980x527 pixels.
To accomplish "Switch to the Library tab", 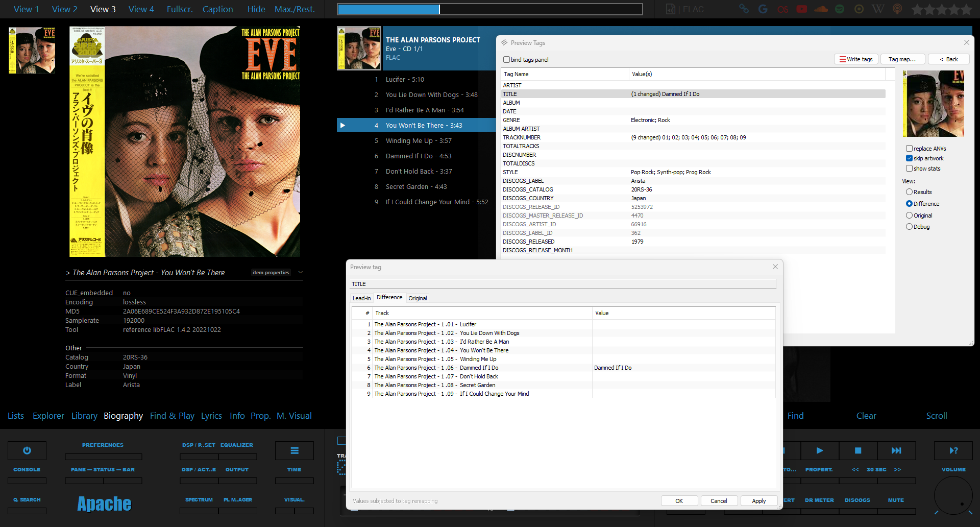I will pyautogui.click(x=84, y=416).
